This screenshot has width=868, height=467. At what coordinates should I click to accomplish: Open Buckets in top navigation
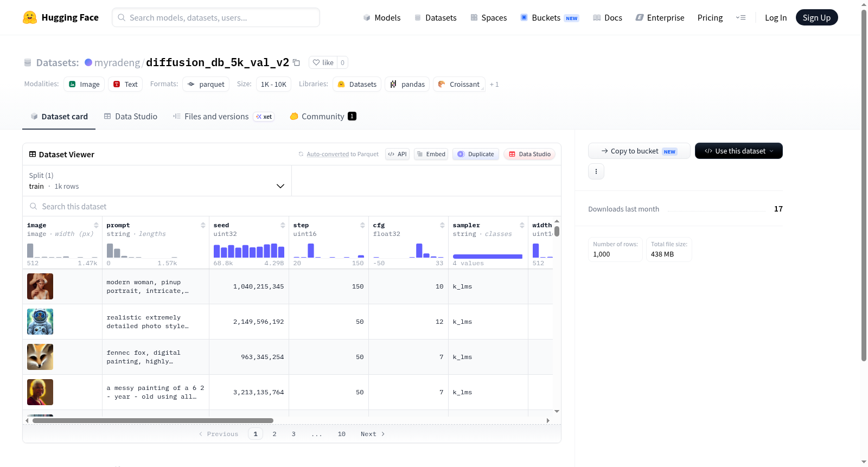click(x=550, y=17)
